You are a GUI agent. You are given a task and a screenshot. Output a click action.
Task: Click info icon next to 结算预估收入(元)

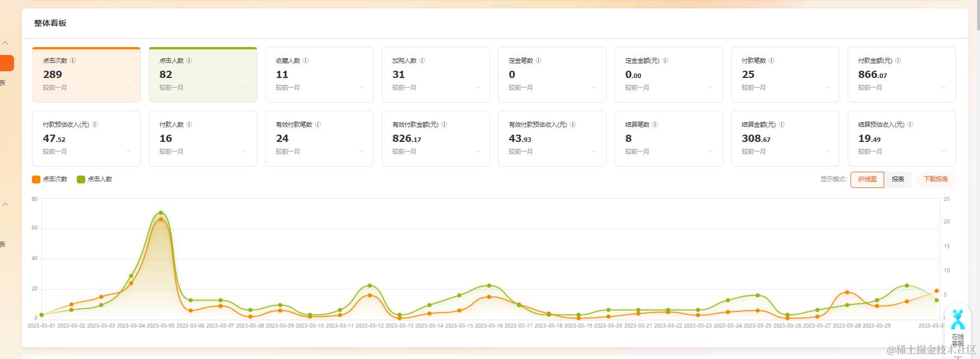[x=910, y=125]
